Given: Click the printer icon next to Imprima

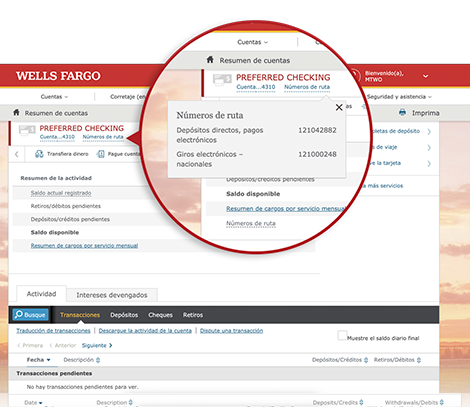Looking at the screenshot, I should point(402,112).
